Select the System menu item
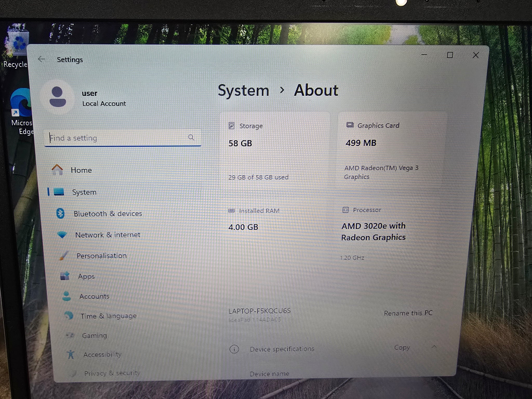 click(84, 192)
